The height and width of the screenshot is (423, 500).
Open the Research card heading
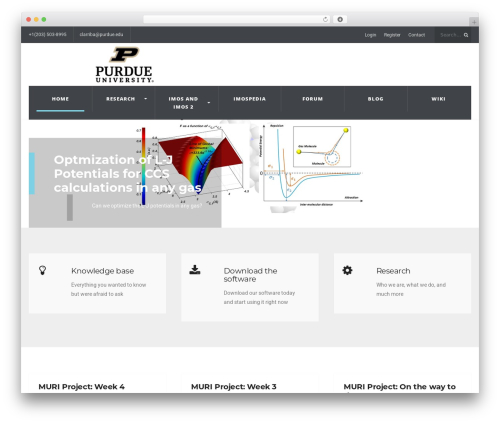point(393,271)
